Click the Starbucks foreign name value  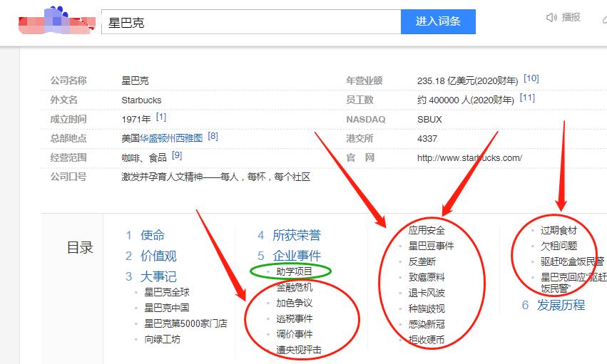[x=141, y=100]
